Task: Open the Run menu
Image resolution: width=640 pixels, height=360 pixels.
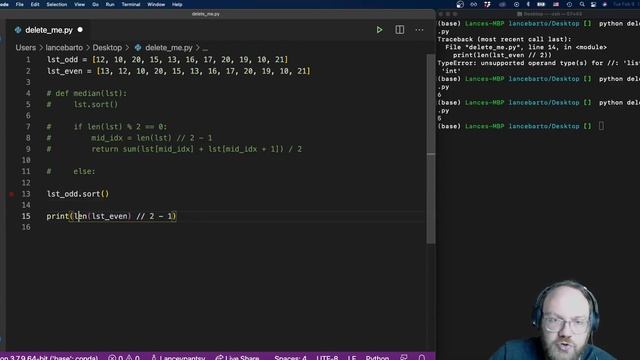Action: [x=110, y=4]
